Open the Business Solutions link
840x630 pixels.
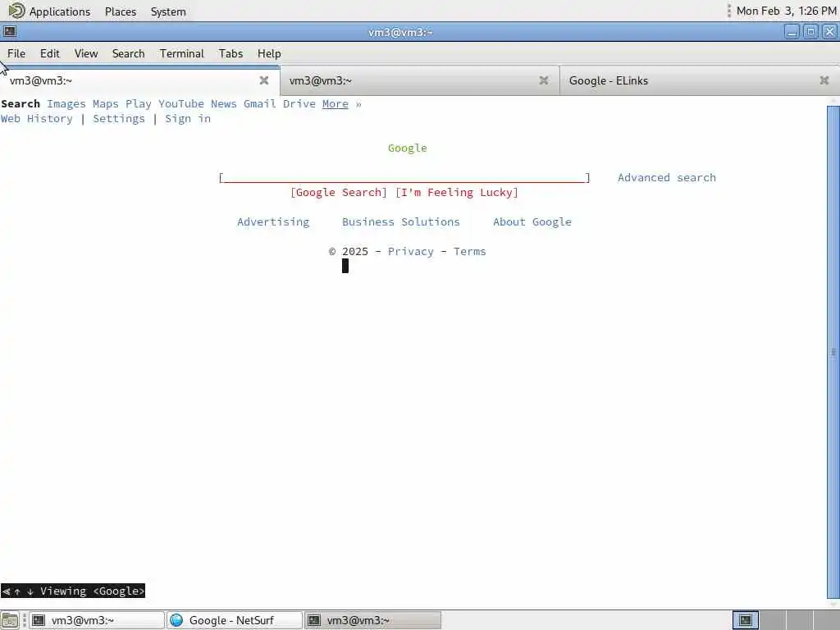(400, 222)
